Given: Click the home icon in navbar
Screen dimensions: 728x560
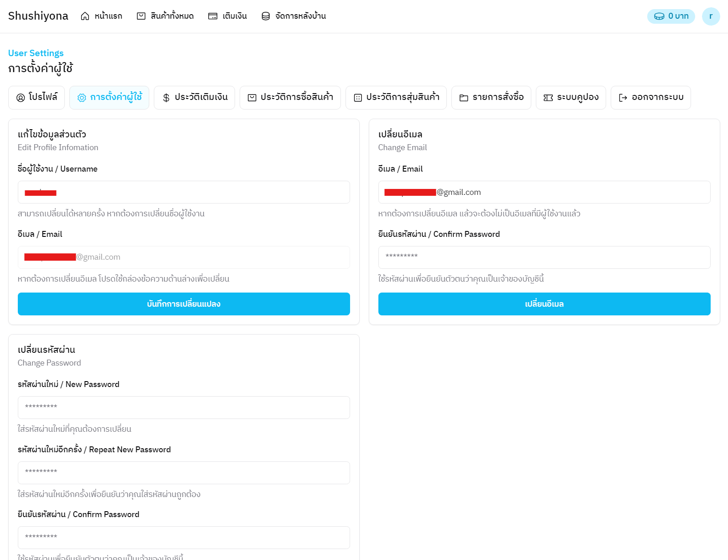Looking at the screenshot, I should pos(85,16).
